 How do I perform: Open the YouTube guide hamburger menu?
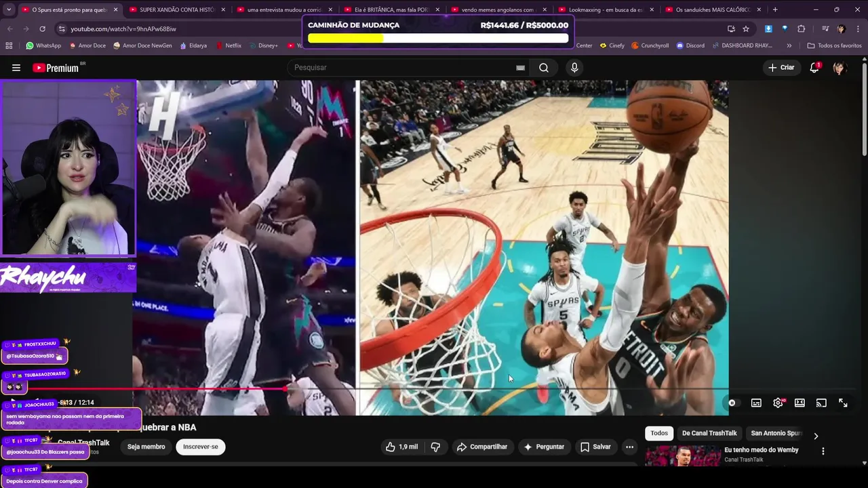point(16,68)
